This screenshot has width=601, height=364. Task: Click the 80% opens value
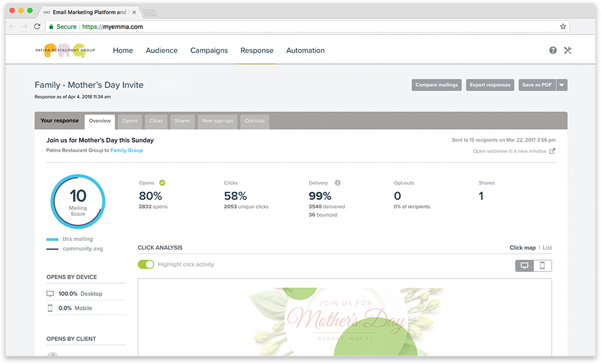[150, 196]
